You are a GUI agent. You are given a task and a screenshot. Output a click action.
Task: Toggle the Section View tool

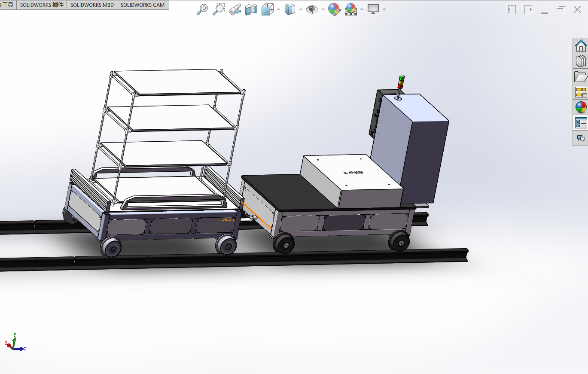pos(251,9)
